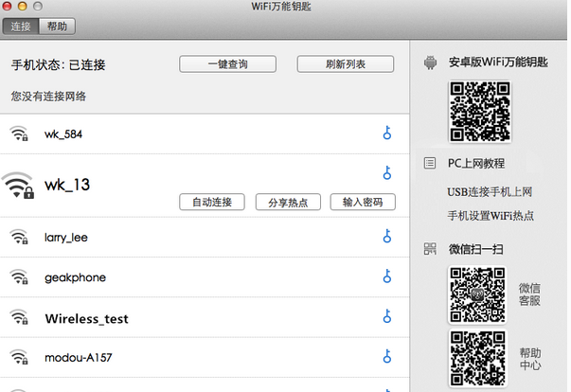Click the 刷新列表 button
Screen dimensions: 571x392
(346, 64)
